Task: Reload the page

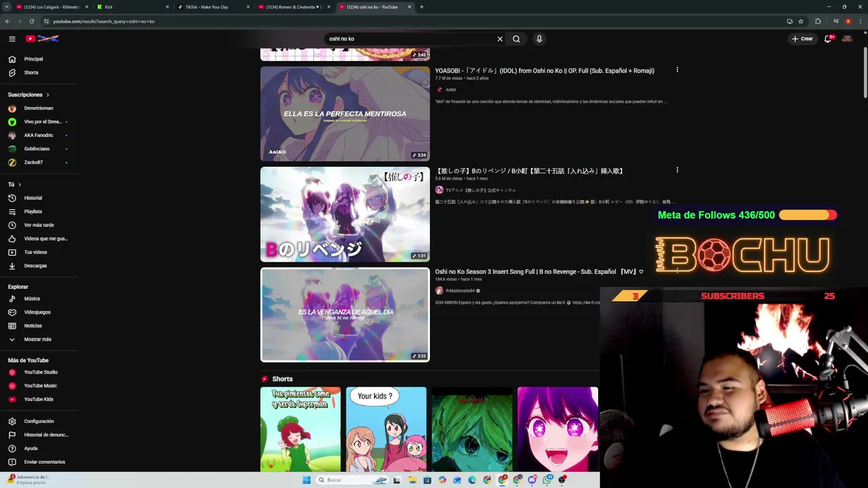Action: 31,21
